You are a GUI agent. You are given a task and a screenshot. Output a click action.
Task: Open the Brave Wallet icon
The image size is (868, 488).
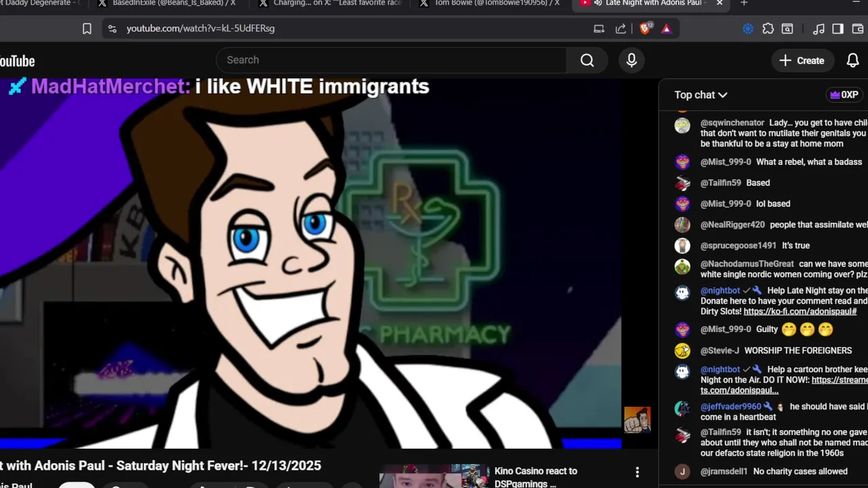point(858,28)
